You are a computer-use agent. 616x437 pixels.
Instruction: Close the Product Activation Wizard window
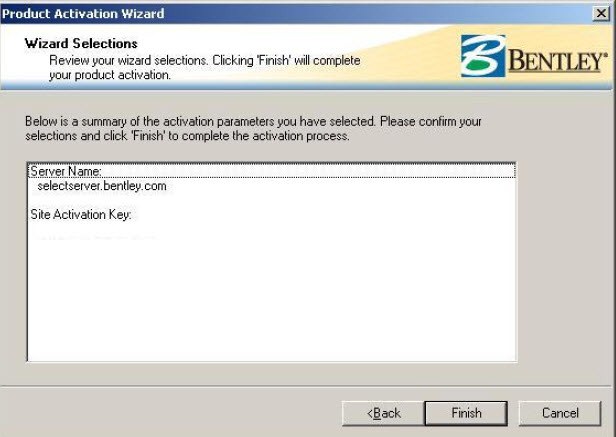tap(601, 13)
